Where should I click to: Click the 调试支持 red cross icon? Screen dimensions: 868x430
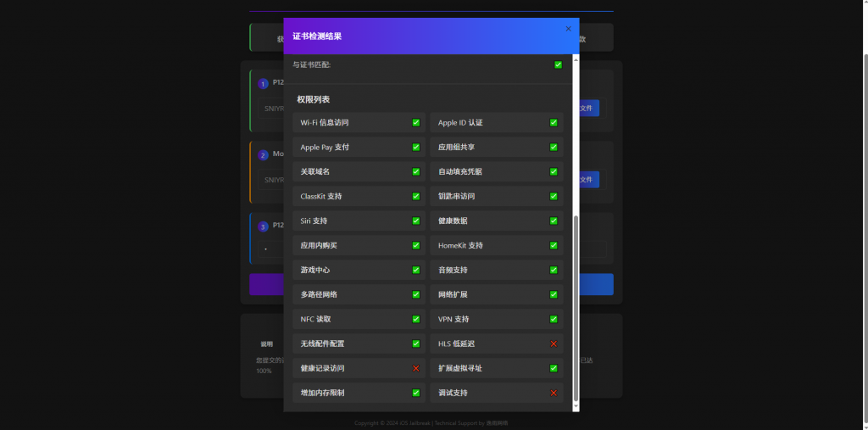[553, 393]
